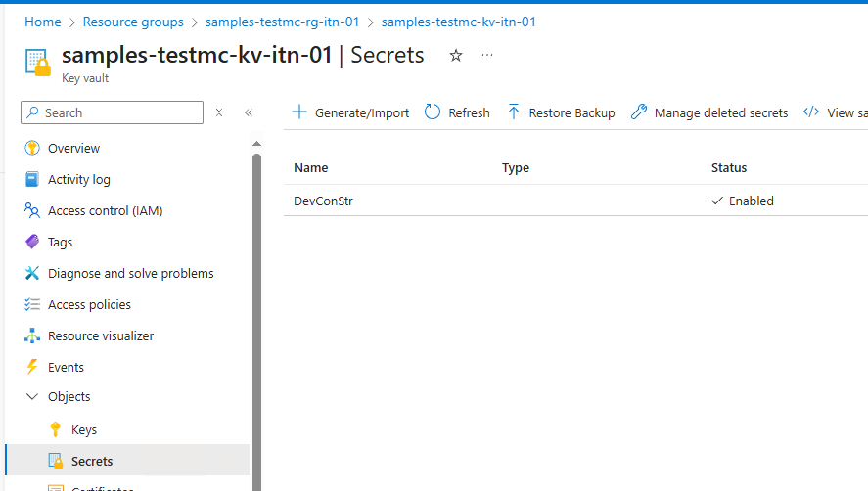Image resolution: width=868 pixels, height=491 pixels.
Task: Click the Refresh circular arrow icon
Action: 433,112
